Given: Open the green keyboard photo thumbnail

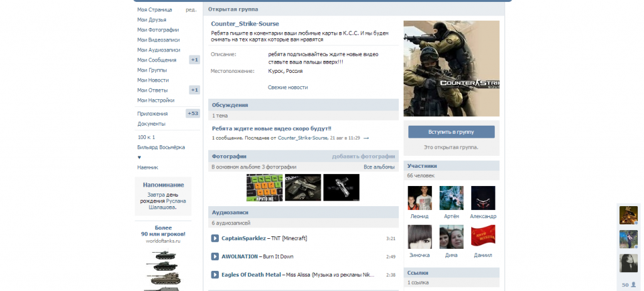Looking at the screenshot, I should (x=264, y=187).
